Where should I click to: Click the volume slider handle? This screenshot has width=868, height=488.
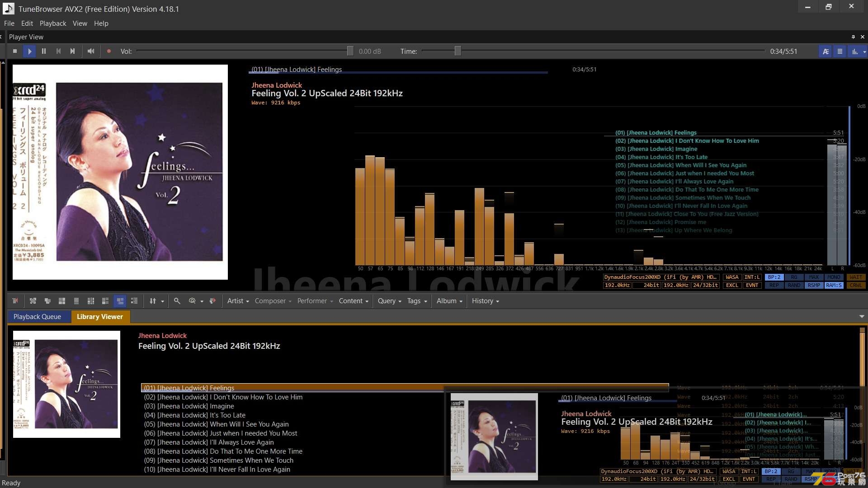point(350,51)
